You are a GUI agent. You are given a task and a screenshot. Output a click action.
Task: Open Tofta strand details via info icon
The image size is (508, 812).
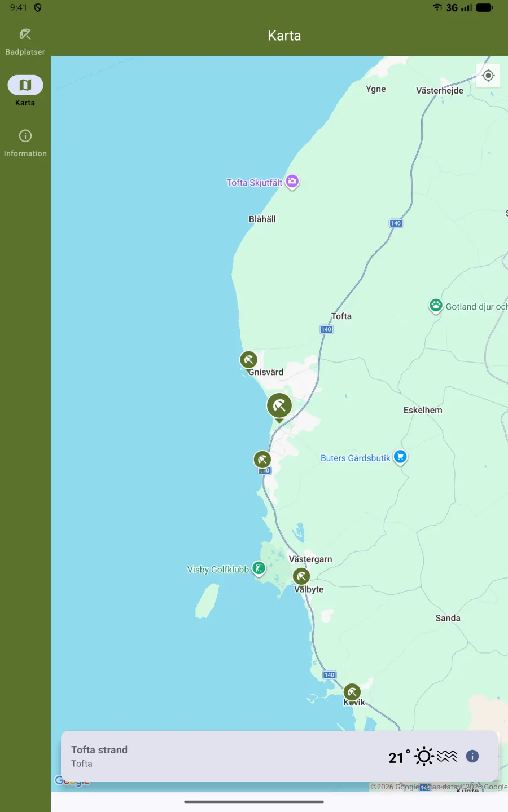click(x=472, y=756)
